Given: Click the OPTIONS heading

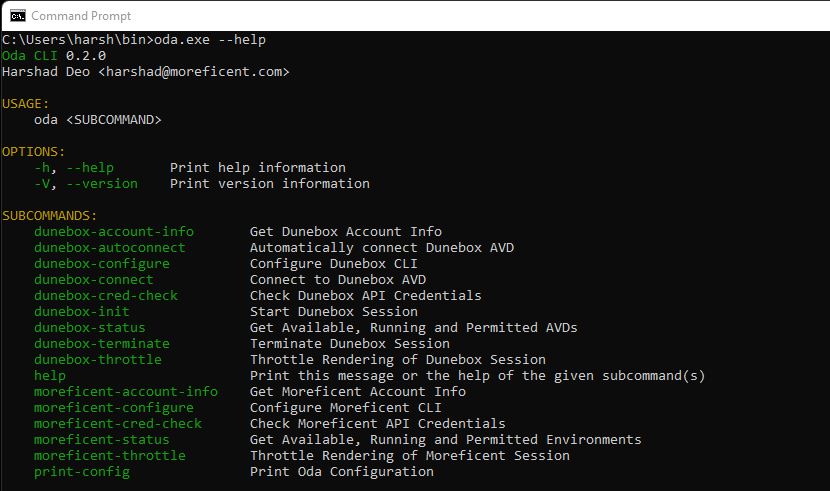Looking at the screenshot, I should (x=34, y=152).
